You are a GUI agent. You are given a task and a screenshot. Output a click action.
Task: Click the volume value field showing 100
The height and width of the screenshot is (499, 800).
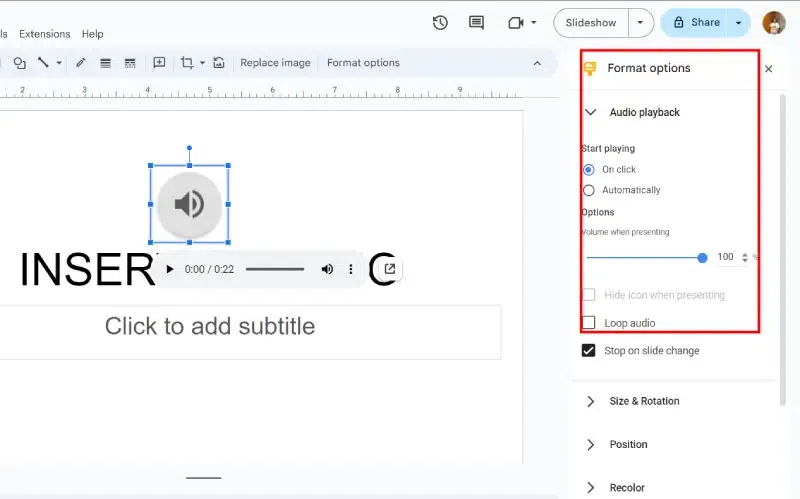coord(725,257)
